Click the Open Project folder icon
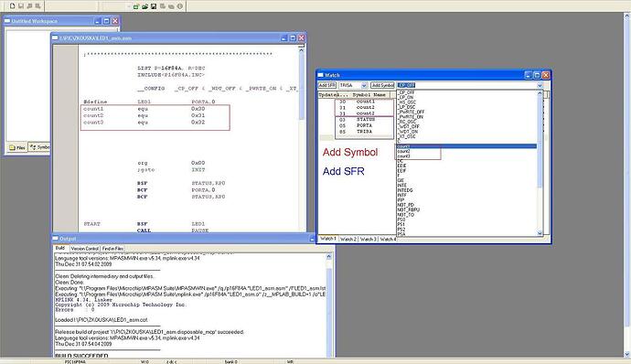This screenshot has height=364, width=631. pos(144,6)
